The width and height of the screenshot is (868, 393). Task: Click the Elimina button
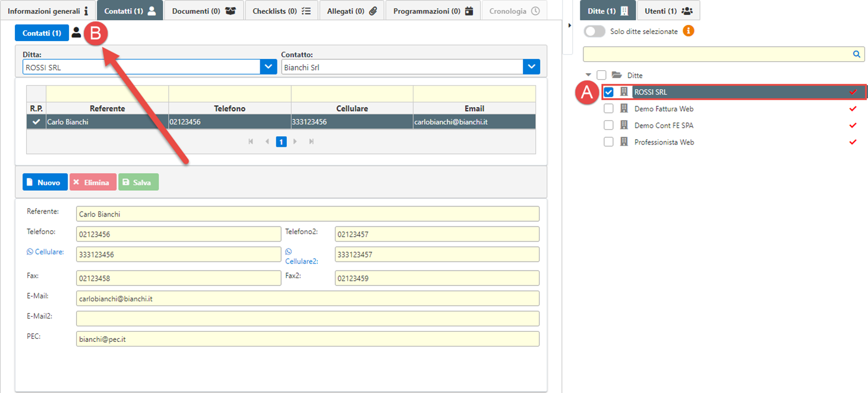pos(93,182)
